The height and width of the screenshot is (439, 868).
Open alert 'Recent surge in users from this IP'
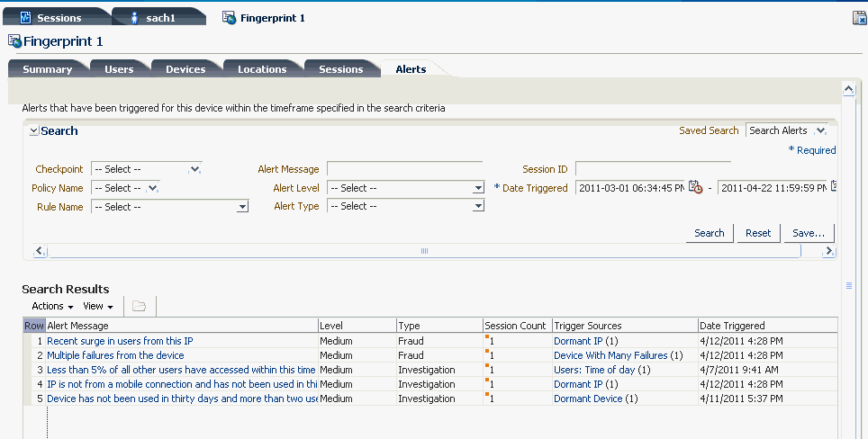[120, 341]
